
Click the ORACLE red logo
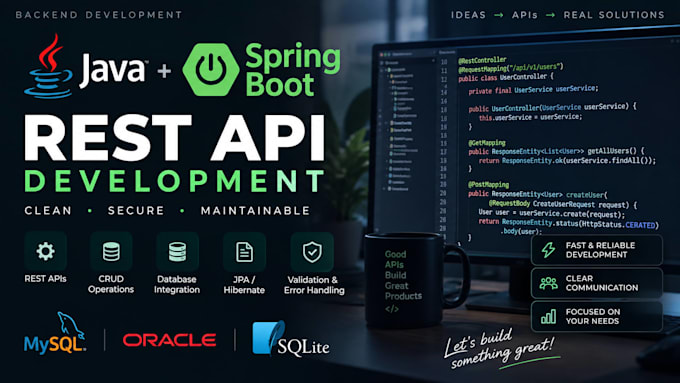[170, 340]
